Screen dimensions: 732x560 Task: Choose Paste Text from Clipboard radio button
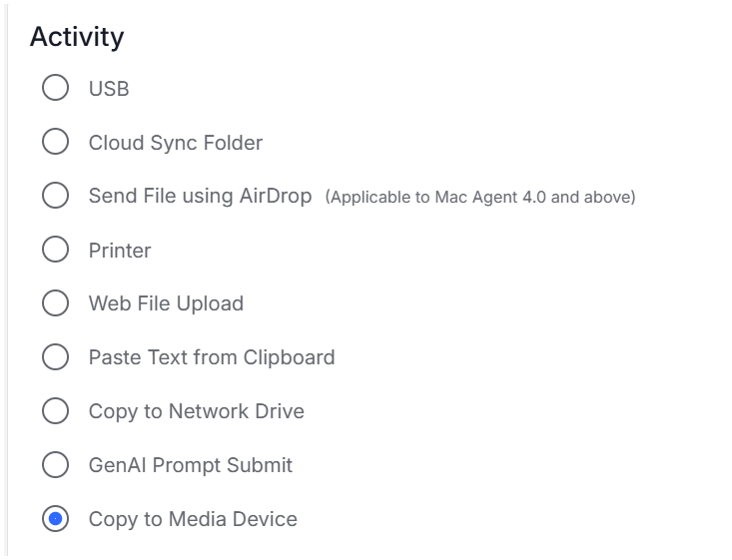tap(55, 357)
